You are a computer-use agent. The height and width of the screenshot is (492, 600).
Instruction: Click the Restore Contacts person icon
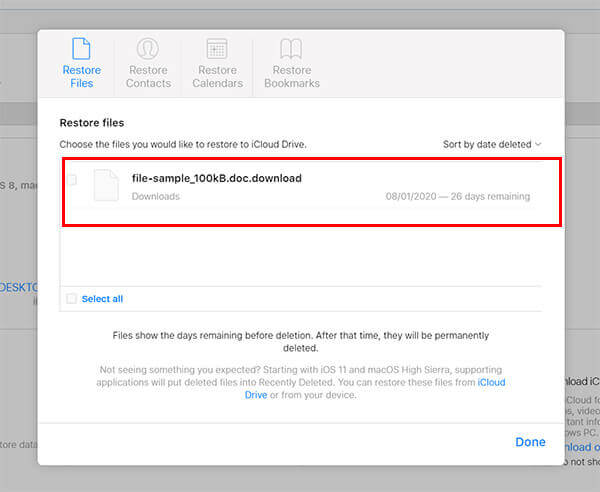coord(148,49)
